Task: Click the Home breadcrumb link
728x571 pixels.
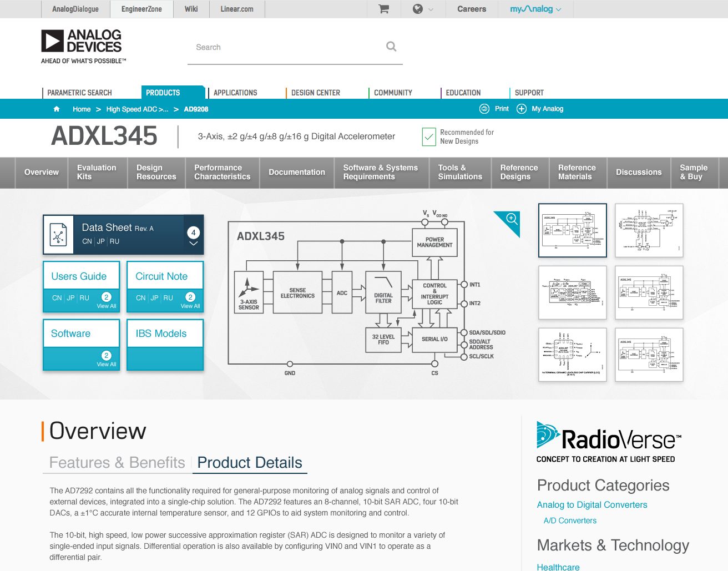Action: coord(82,109)
